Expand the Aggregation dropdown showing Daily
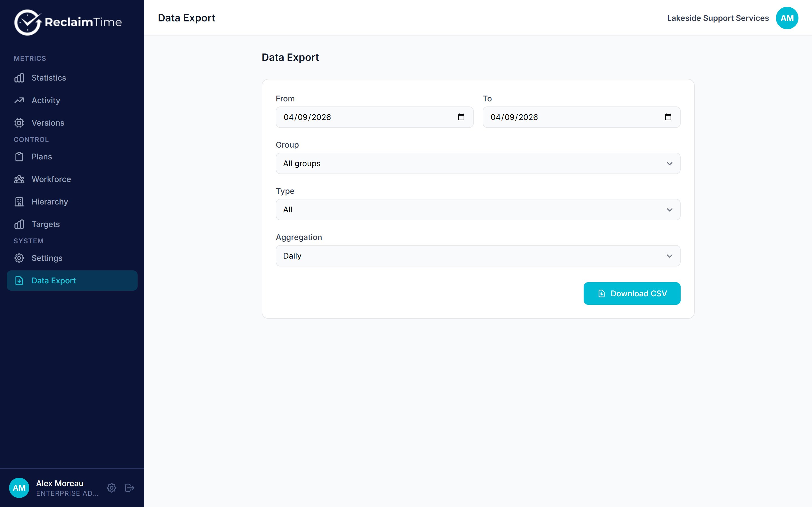This screenshot has width=812, height=507. coord(478,256)
